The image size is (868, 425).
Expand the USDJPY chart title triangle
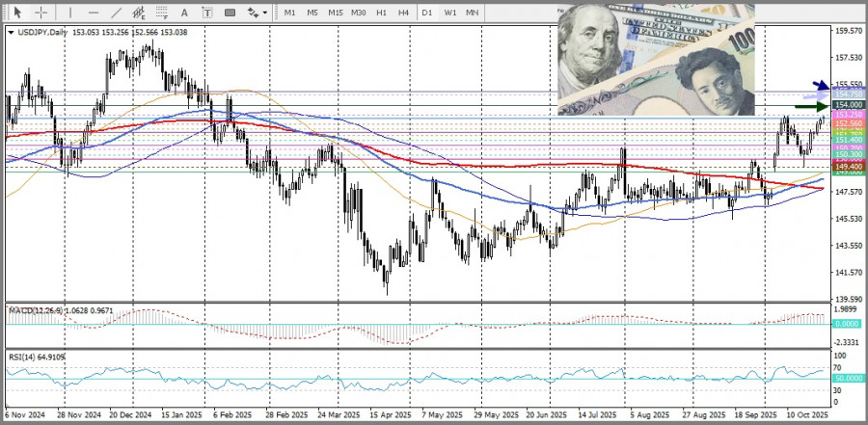11,33
